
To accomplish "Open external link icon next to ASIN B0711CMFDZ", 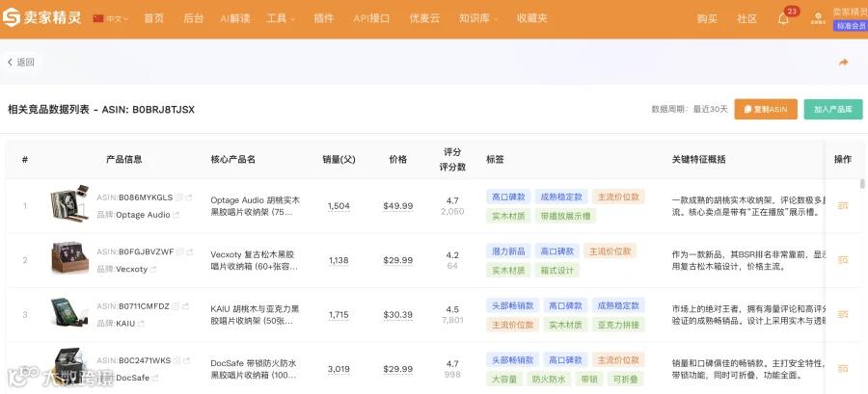I will click(185, 306).
